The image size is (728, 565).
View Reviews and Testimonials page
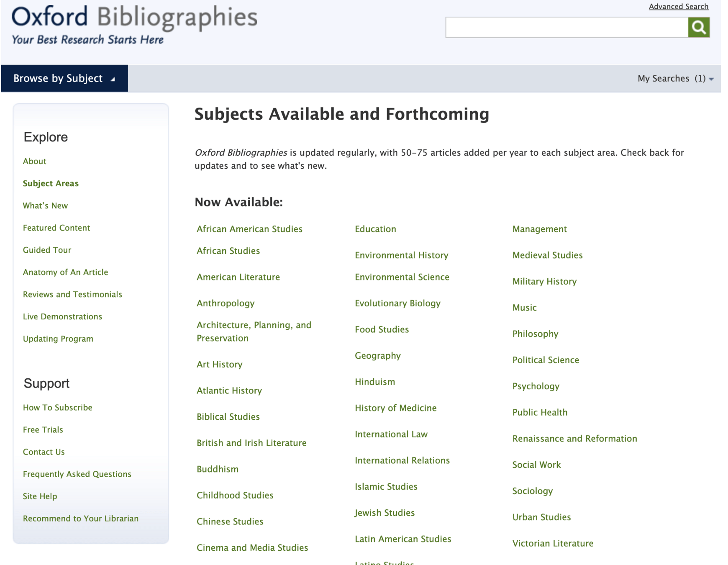coord(72,294)
